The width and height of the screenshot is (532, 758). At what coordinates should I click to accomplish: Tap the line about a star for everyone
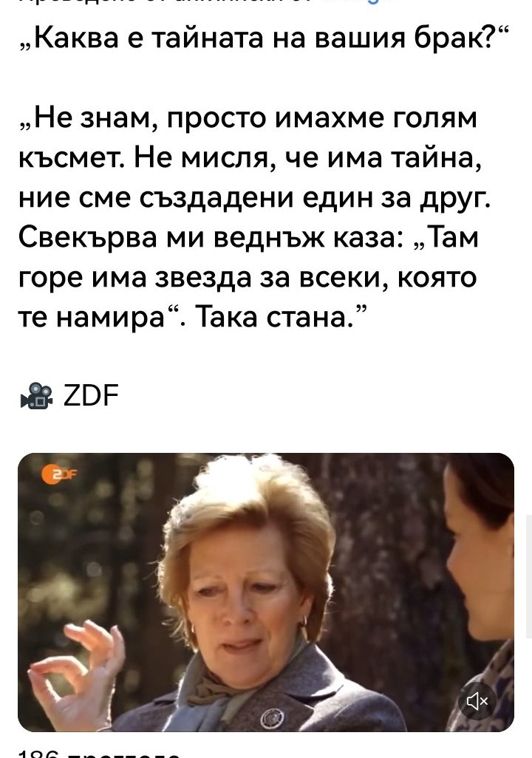pyautogui.click(x=248, y=278)
